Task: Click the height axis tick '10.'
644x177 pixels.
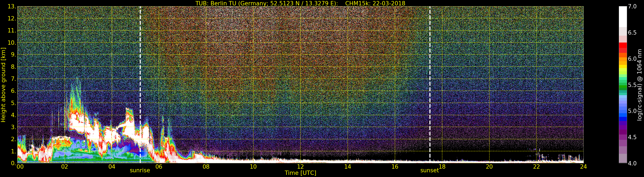Action: [x=12, y=43]
